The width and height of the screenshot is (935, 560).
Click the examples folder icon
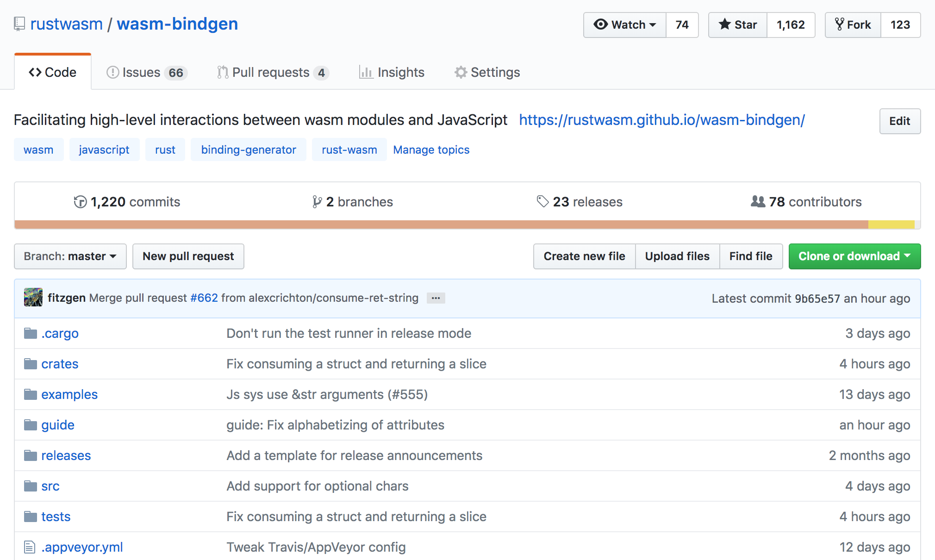click(x=31, y=394)
